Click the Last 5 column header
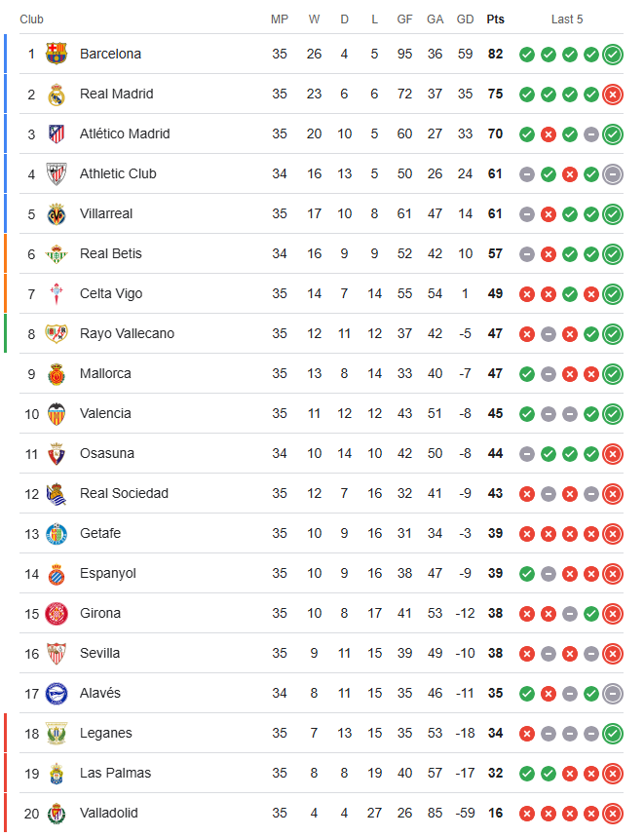Image resolution: width=644 pixels, height=837 pixels. [x=567, y=19]
